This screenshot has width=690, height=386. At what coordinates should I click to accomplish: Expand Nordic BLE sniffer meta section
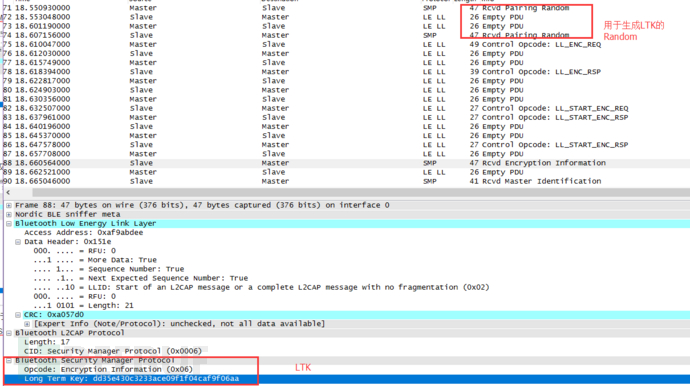coord(9,214)
